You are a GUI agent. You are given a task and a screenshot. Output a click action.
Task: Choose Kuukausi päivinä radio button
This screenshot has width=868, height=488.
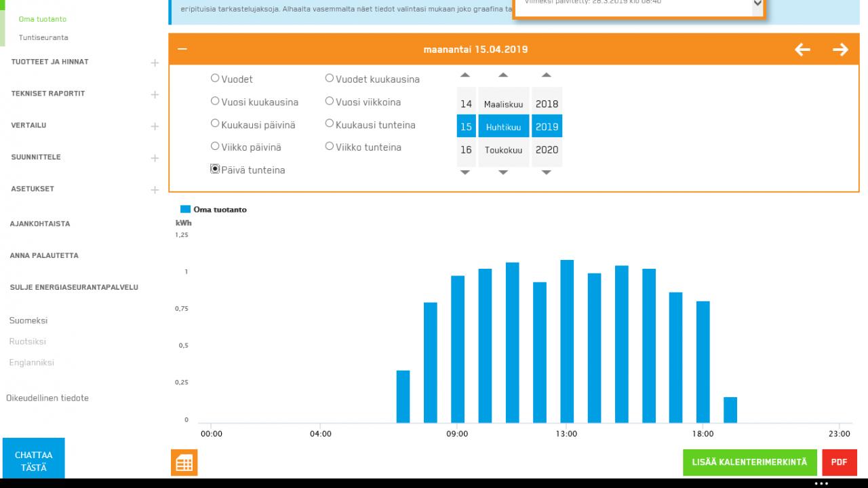(215, 124)
